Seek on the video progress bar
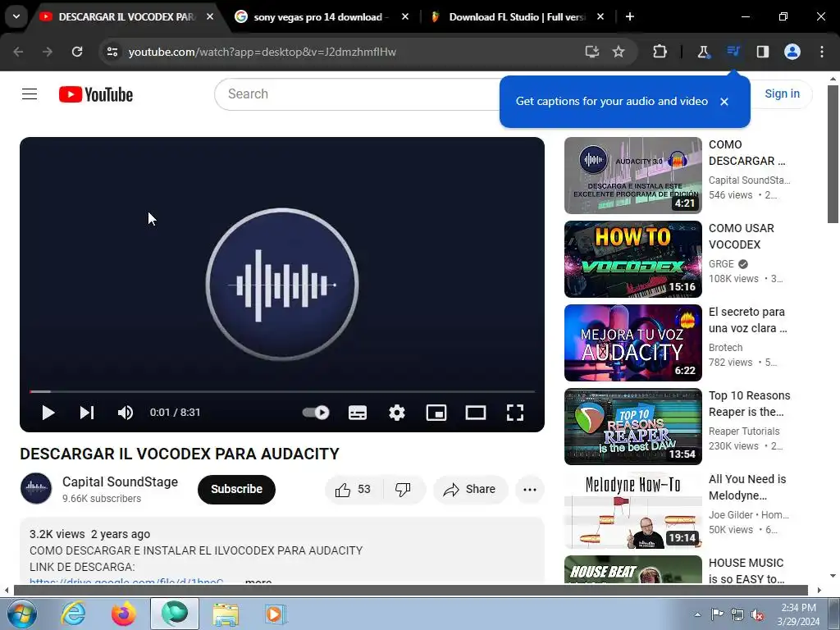 (x=282, y=391)
